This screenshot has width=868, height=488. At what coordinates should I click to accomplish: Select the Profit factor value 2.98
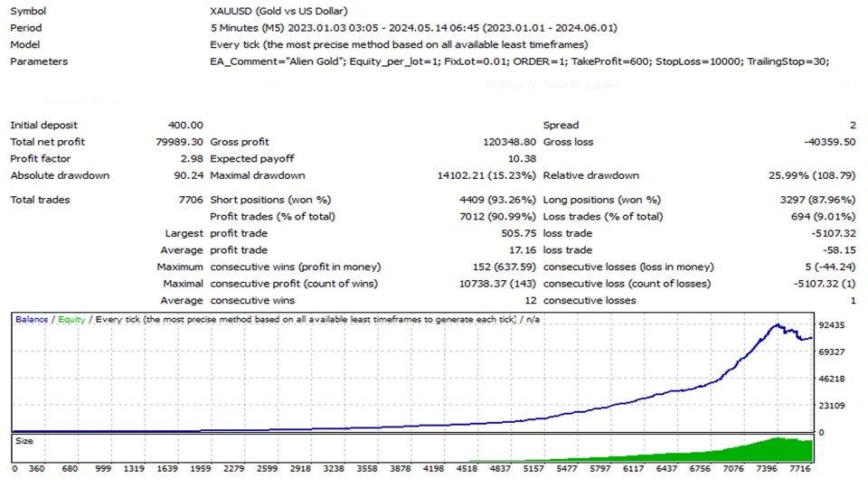(x=192, y=158)
